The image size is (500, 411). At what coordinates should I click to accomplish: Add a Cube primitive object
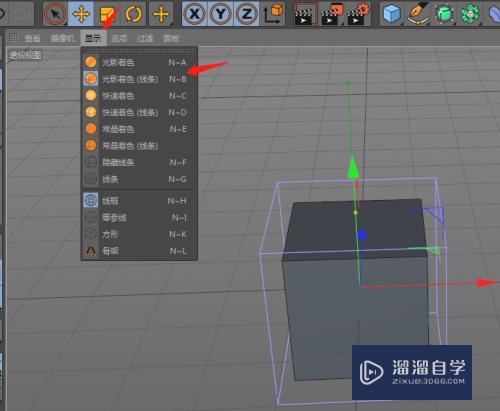click(392, 14)
